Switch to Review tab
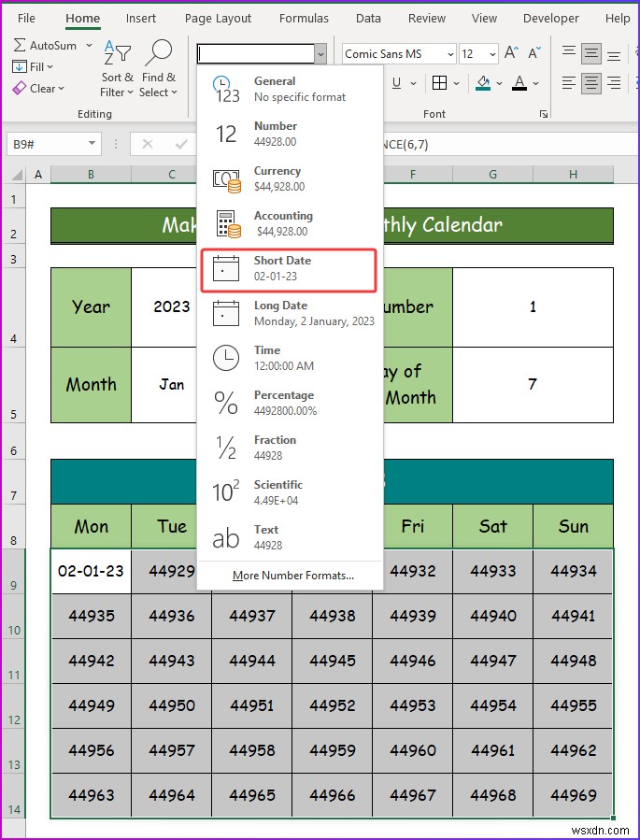Image resolution: width=640 pixels, height=840 pixels. coord(427,18)
